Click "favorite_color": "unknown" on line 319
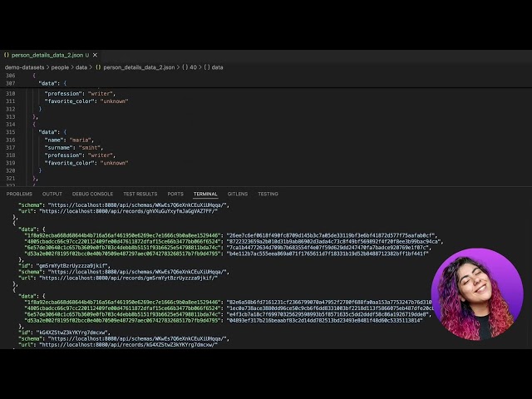 (86, 163)
